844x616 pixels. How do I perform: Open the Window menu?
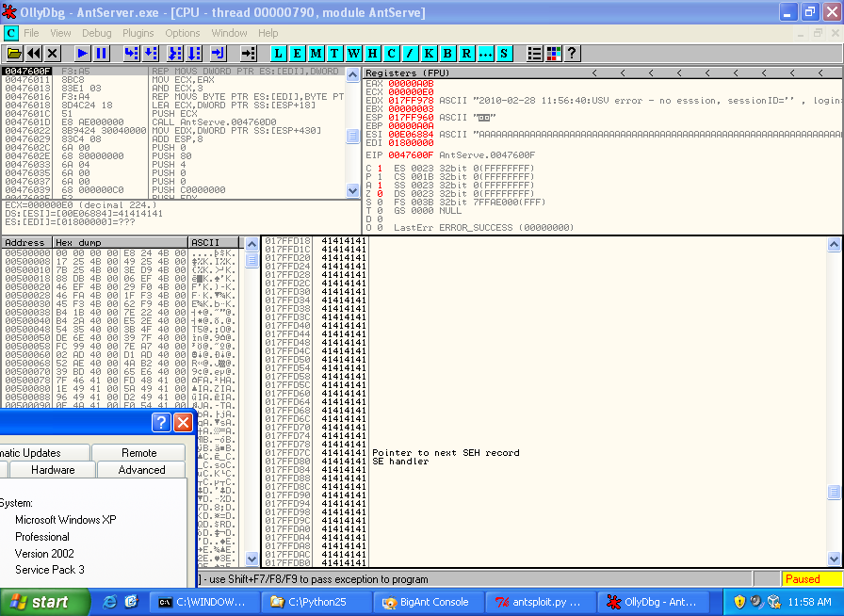[229, 33]
